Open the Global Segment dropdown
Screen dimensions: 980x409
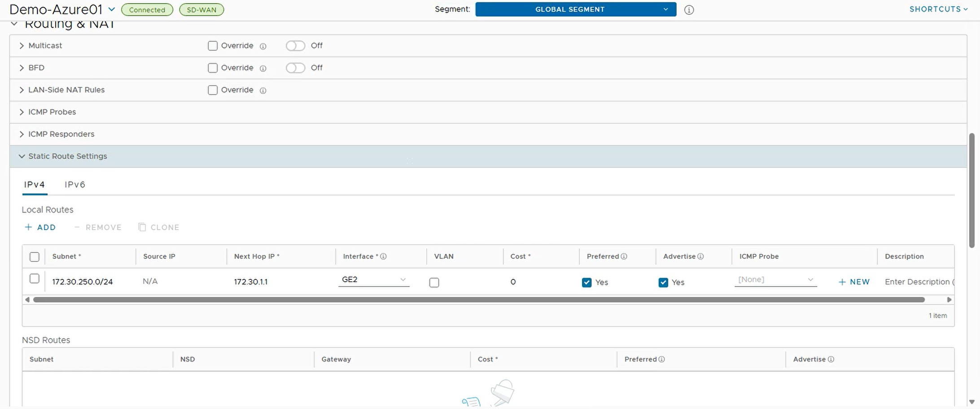pyautogui.click(x=576, y=9)
